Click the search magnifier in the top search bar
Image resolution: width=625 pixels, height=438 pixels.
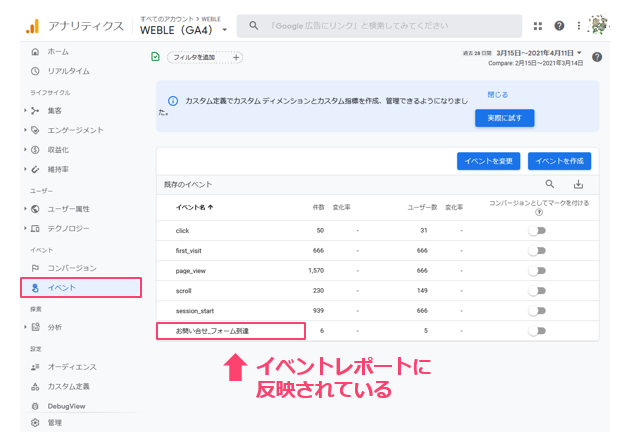coord(254,26)
